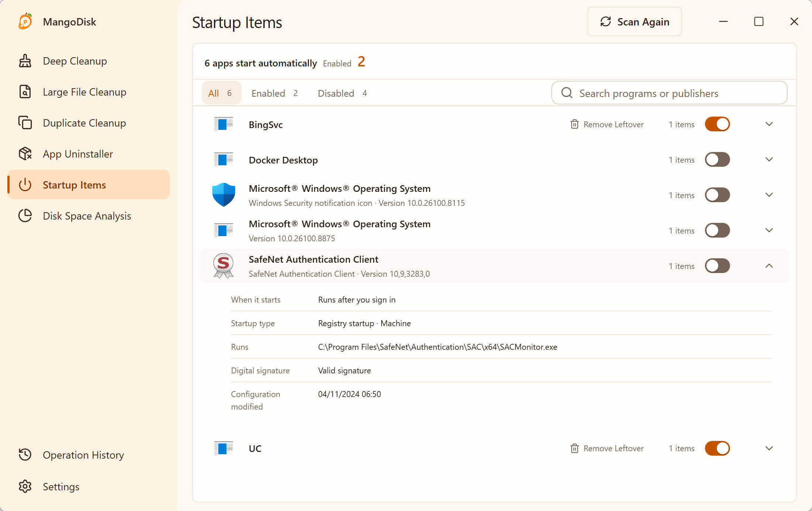Expand the BingSvc row details
Screen dimensions: 812x511
coord(769,124)
